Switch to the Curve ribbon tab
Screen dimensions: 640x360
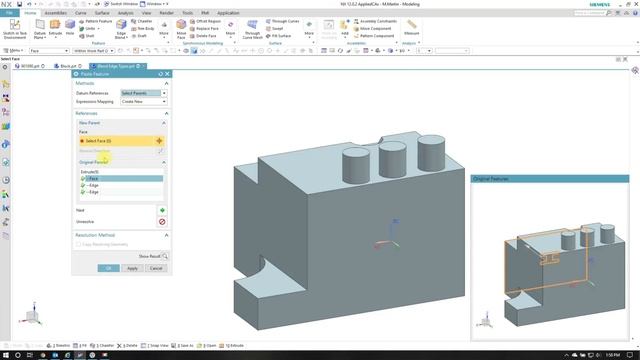point(80,13)
